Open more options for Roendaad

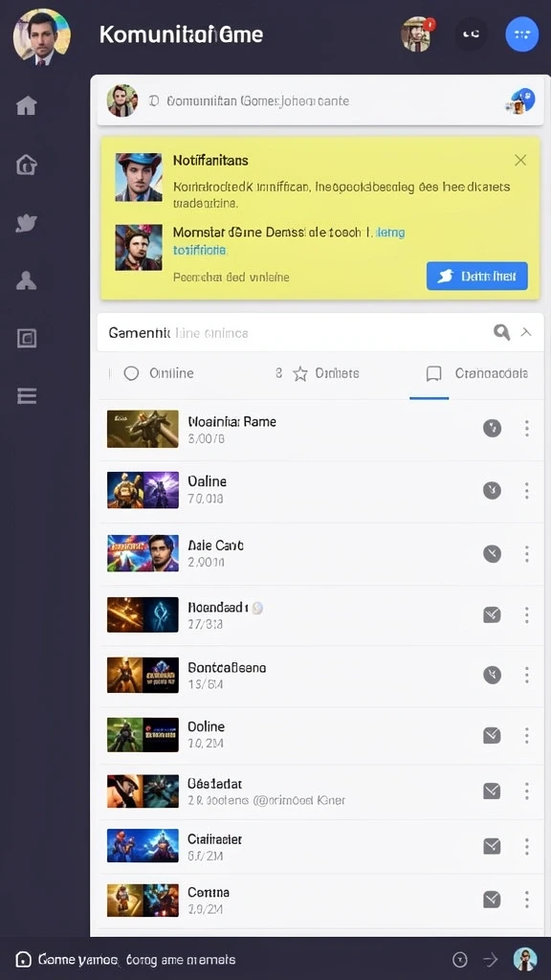tap(527, 615)
